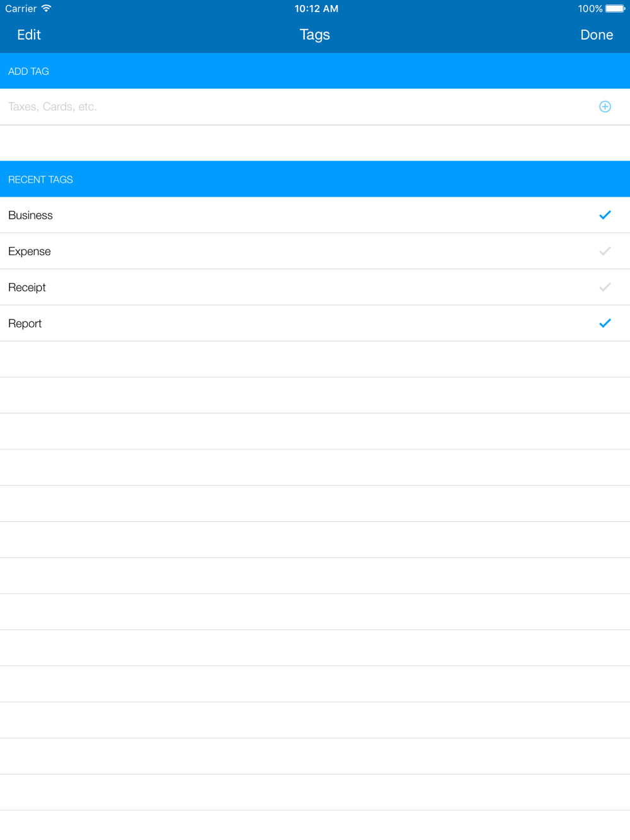Tap the battery indicator icon
The image size is (630, 840).
[616, 8]
